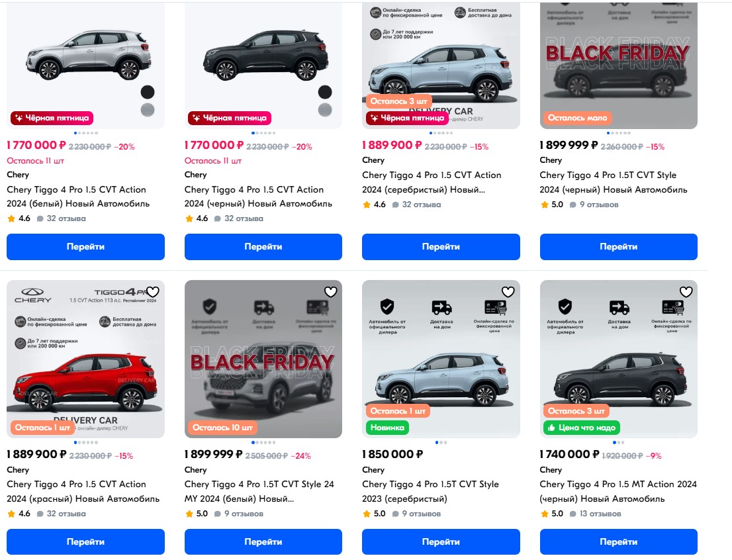
Task: Click Чёрная пятница badge on white Tiggo card
Action: pyautogui.click(x=51, y=118)
